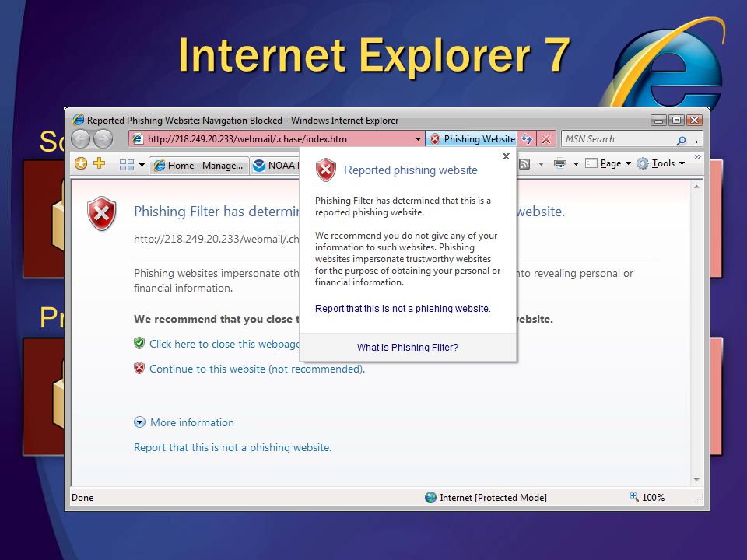Click the Refresh page icon
This screenshot has width=747, height=560.
click(527, 139)
